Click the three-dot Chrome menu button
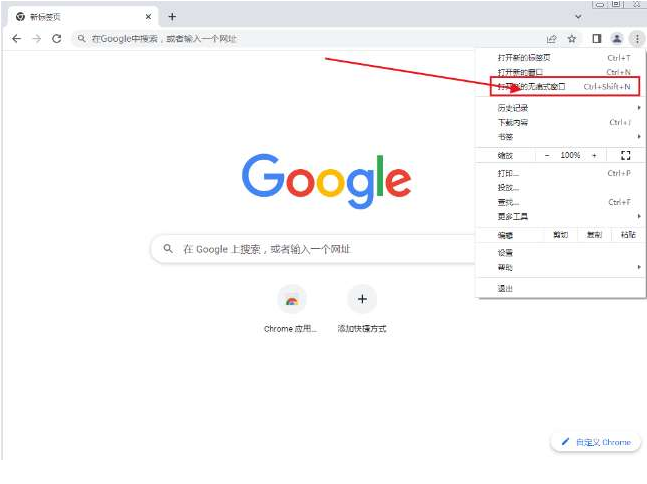The width and height of the screenshot is (647, 484). click(x=637, y=39)
